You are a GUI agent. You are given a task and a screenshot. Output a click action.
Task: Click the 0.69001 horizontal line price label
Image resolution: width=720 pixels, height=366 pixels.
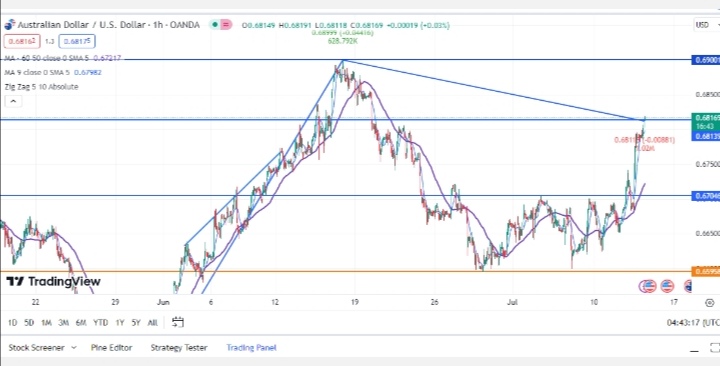click(706, 60)
